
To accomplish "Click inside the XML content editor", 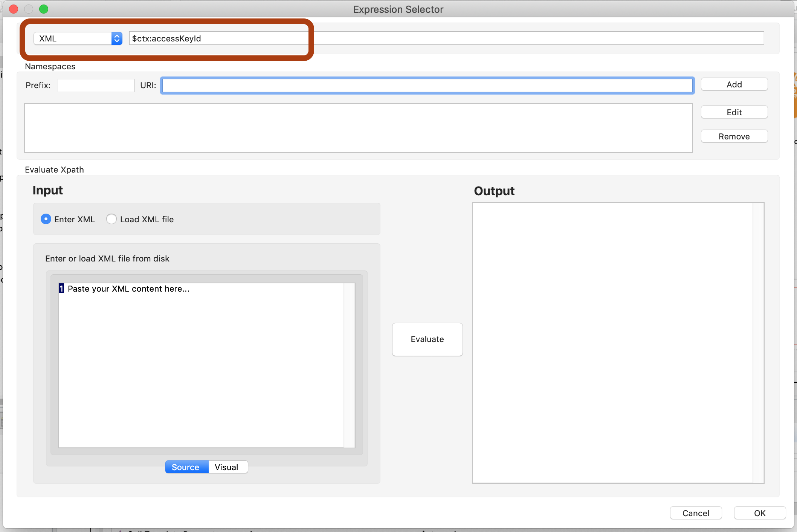I will point(201,365).
